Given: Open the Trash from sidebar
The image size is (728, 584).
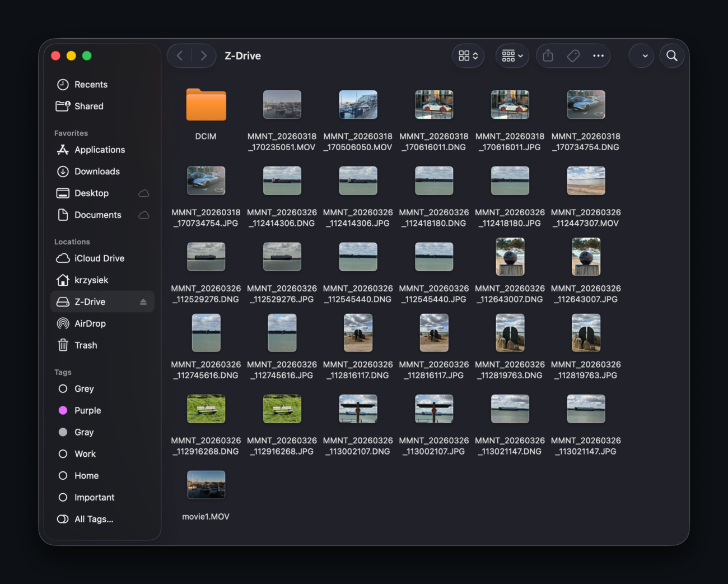Looking at the screenshot, I should click(x=86, y=345).
